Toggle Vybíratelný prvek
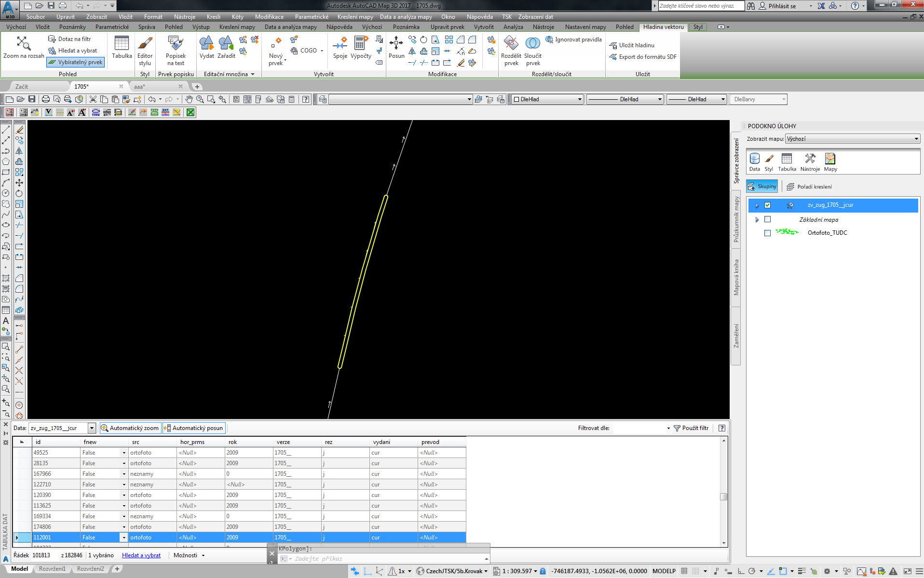The image size is (924, 578). click(x=76, y=62)
